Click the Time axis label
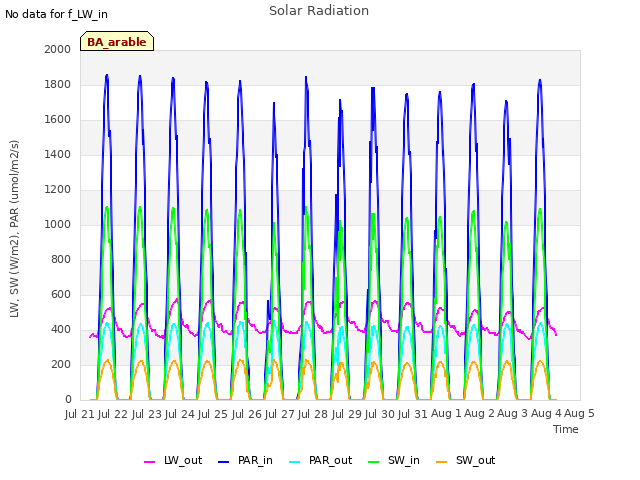 pyautogui.click(x=566, y=429)
